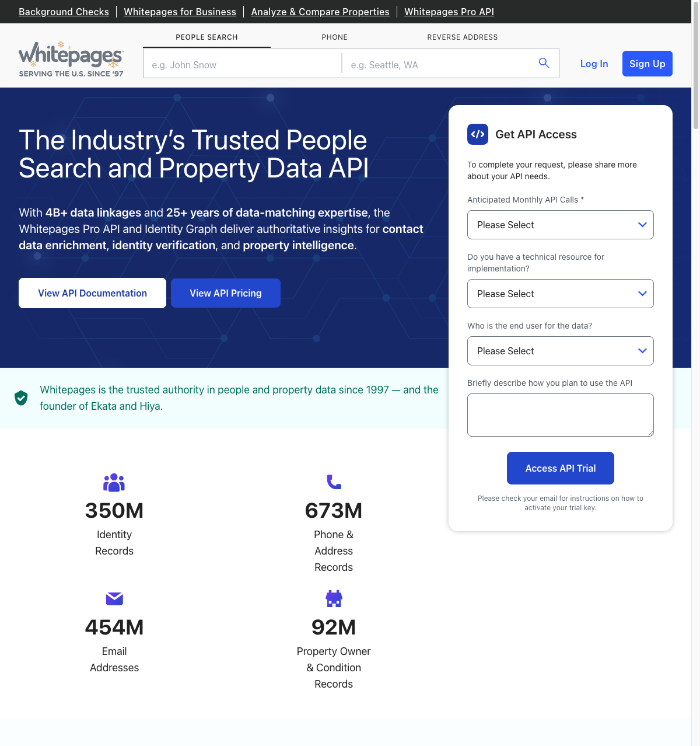Switch to the Phone search tab

click(x=334, y=37)
